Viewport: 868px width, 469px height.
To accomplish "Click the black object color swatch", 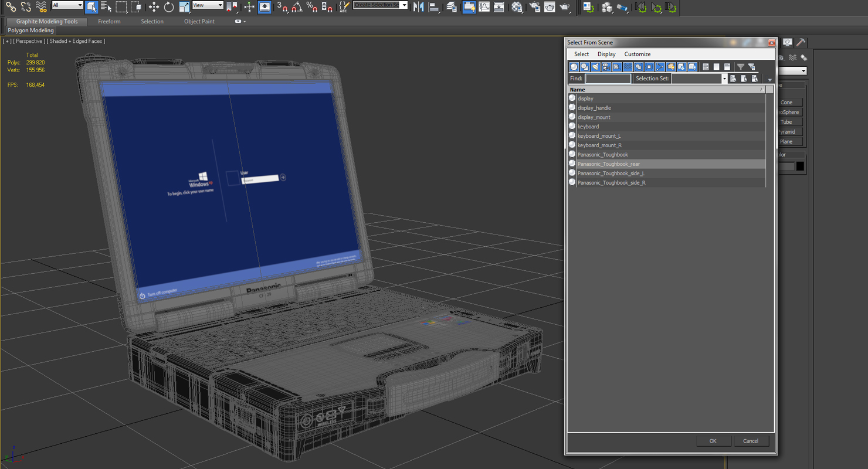I will 800,166.
